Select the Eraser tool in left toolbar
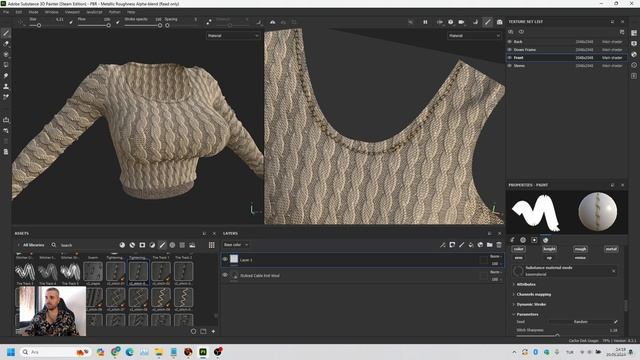Viewport: 640px width, 360px height. (6, 44)
